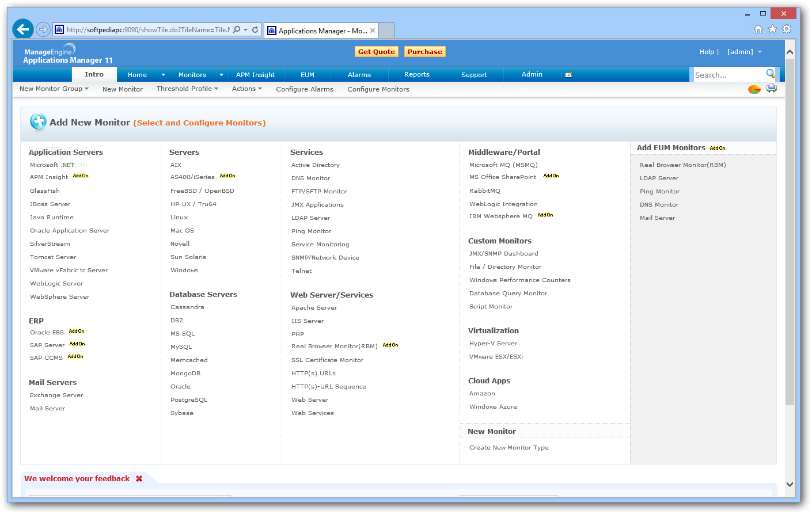Choose the Script Monitor option

click(491, 307)
